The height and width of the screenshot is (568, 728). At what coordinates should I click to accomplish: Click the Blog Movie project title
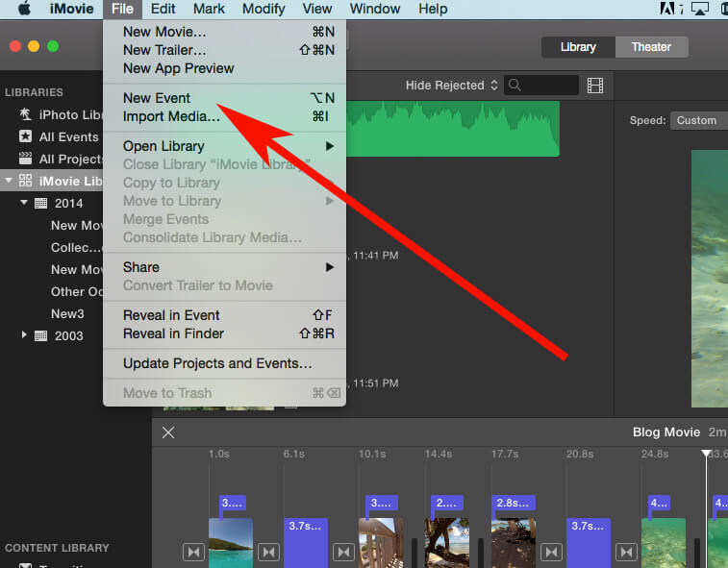coord(666,432)
